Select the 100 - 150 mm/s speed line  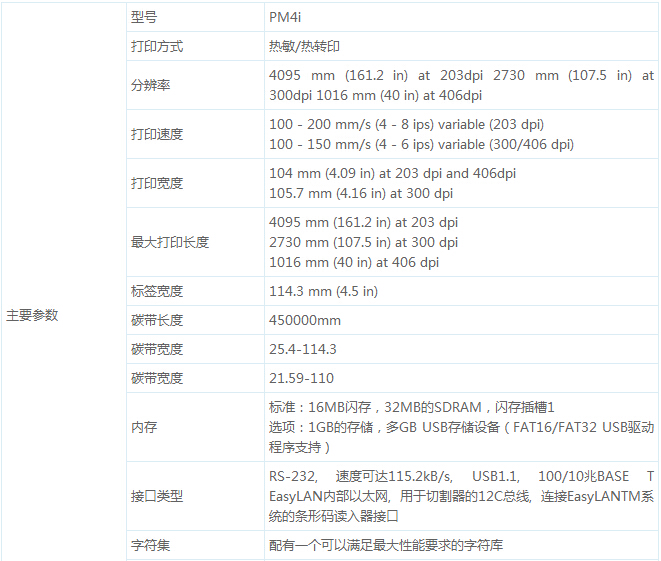(x=421, y=144)
